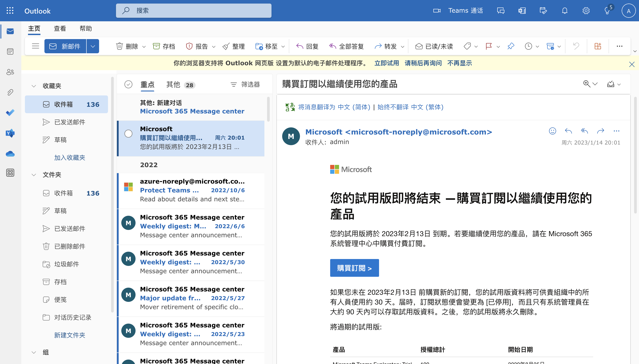Open the app launcher grid icon
Screen dimensions: 639x364
click(10, 10)
